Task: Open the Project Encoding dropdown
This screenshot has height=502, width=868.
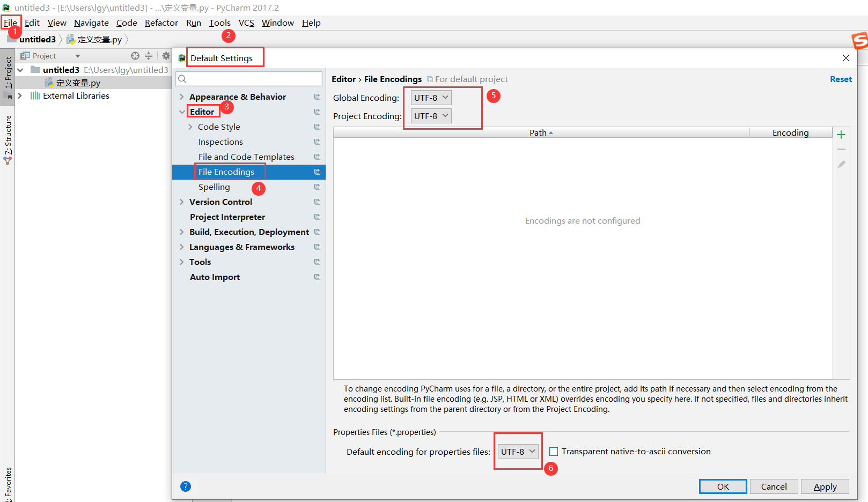Action: click(x=431, y=116)
